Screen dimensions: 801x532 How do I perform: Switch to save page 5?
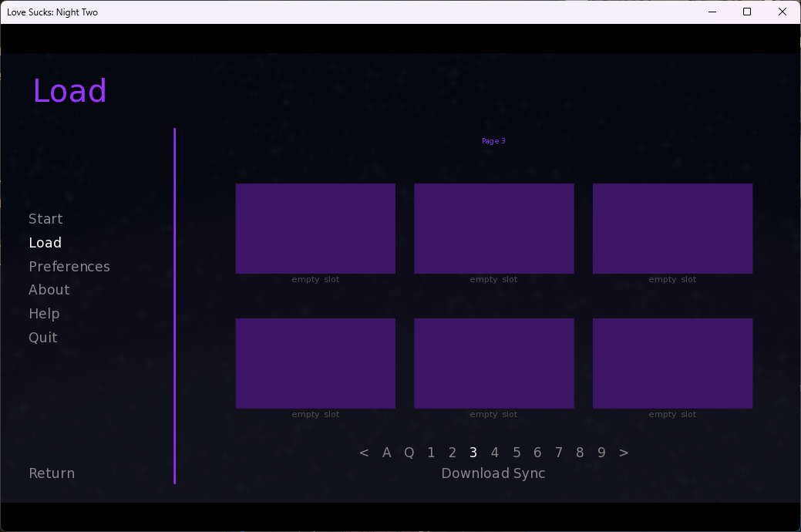click(517, 453)
